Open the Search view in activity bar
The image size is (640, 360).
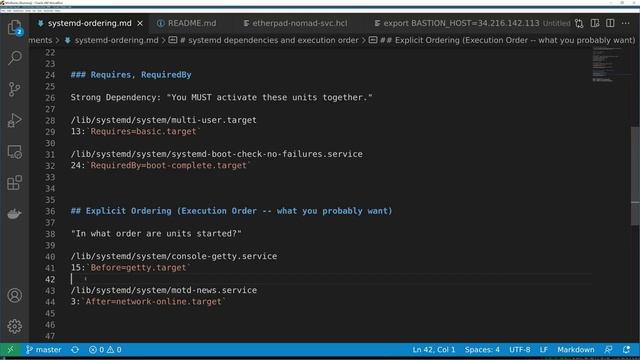point(15,58)
